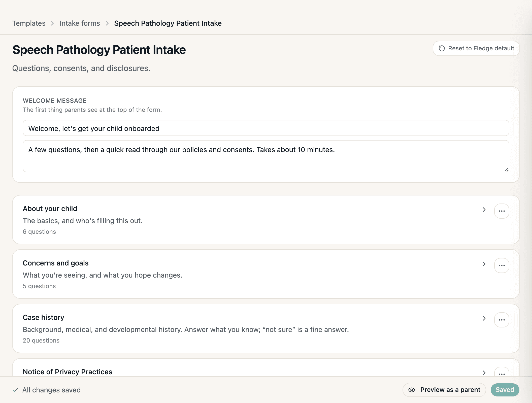Go to Templates breadcrumb
The image size is (532, 403).
click(29, 23)
